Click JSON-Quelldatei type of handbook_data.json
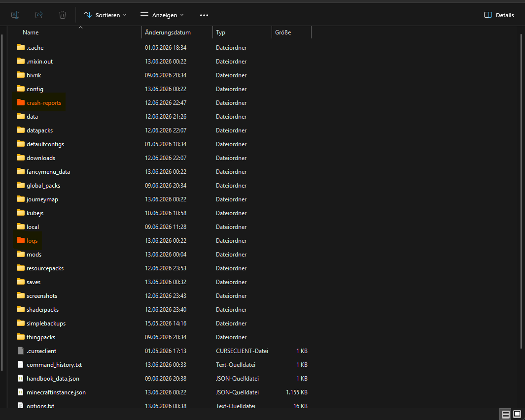Screen dimensions: 525x420 tap(238, 379)
